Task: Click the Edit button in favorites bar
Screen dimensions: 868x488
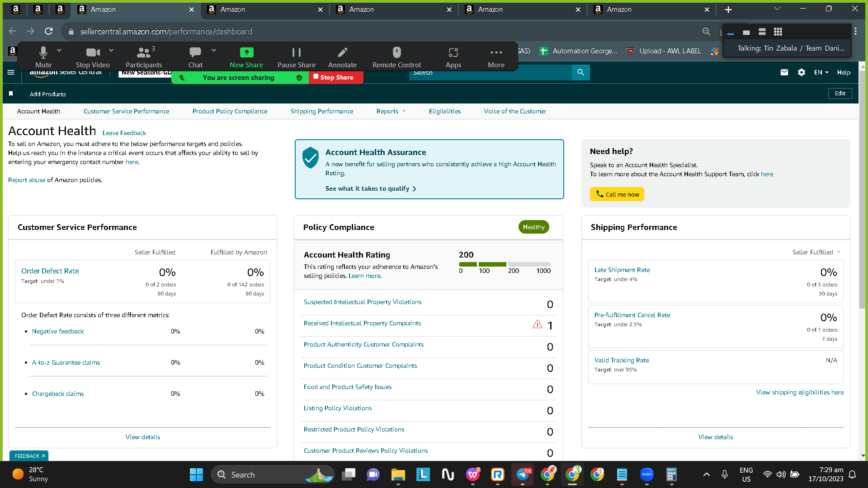Action: pos(840,94)
